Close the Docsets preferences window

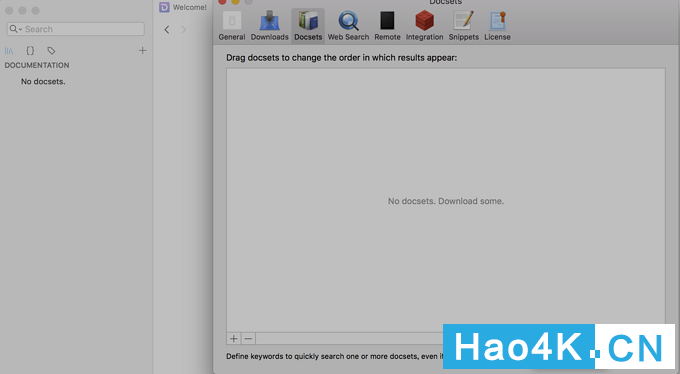(x=222, y=1)
